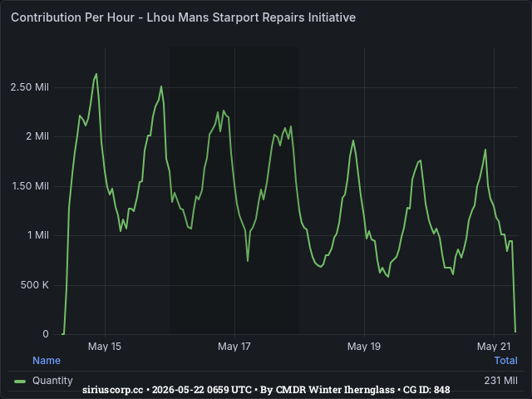
Task: Click the 231 Mil total value
Action: (500, 381)
